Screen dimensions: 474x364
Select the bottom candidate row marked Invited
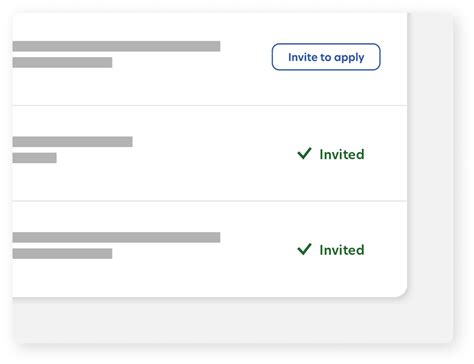click(210, 249)
